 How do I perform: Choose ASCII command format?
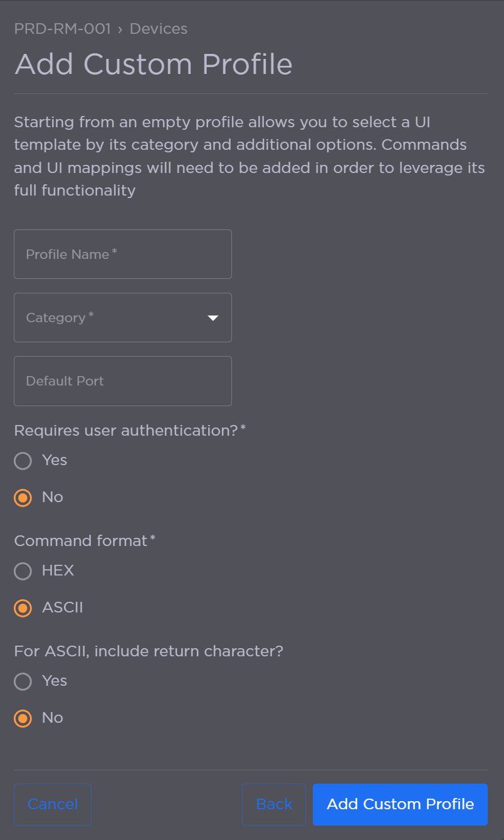pos(23,607)
